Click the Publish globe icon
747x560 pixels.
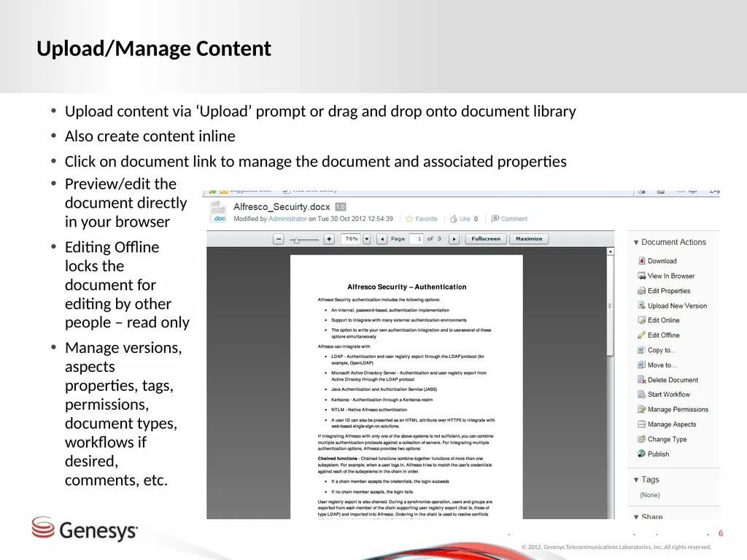(x=641, y=454)
